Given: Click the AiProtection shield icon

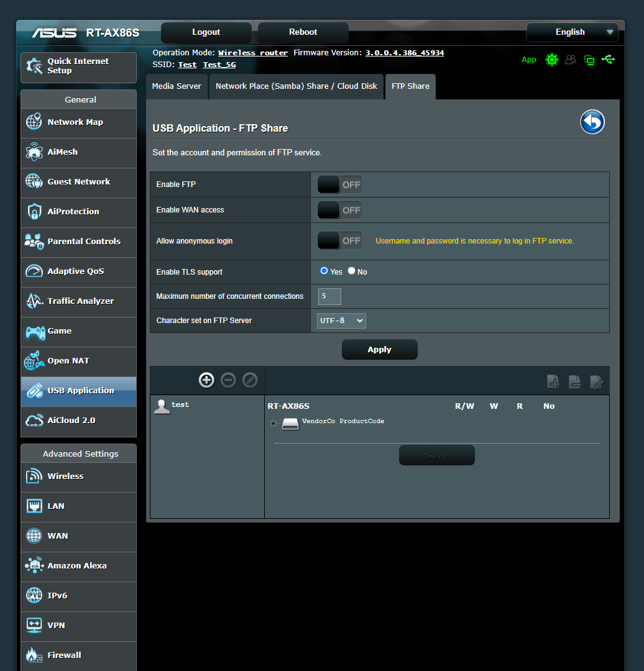Looking at the screenshot, I should click(x=34, y=211).
